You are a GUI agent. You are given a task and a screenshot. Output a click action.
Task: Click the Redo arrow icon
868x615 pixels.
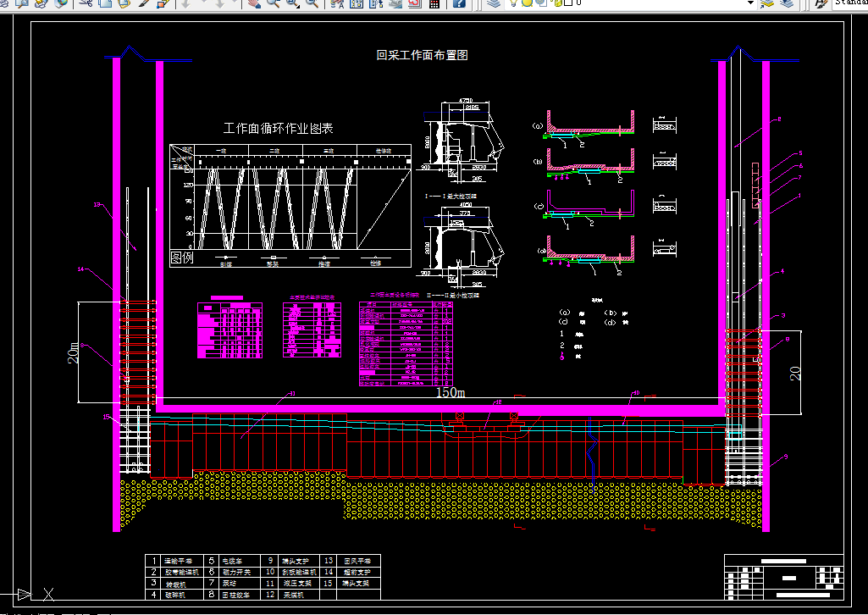click(220, 3)
